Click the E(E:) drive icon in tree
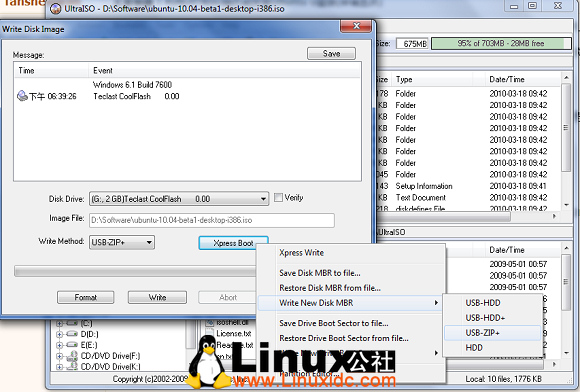Viewport: 580px width, 392px height. pos(72,345)
